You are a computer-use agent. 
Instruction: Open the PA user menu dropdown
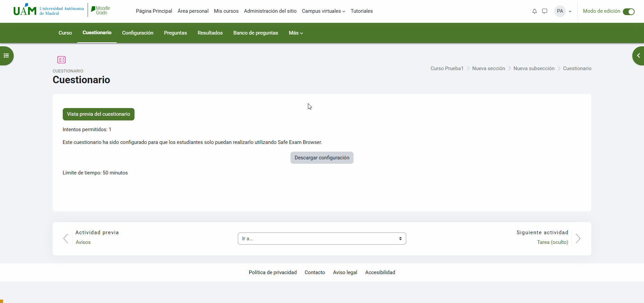click(563, 11)
